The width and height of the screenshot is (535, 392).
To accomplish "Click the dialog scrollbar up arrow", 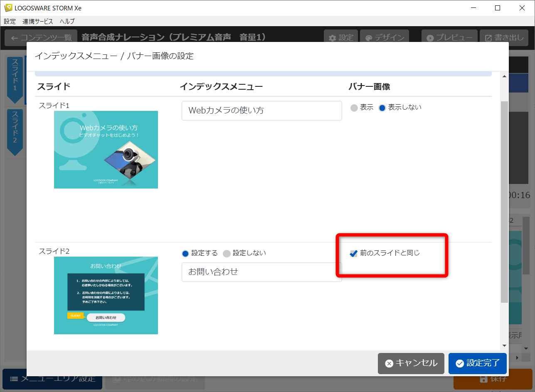I will pos(504,76).
